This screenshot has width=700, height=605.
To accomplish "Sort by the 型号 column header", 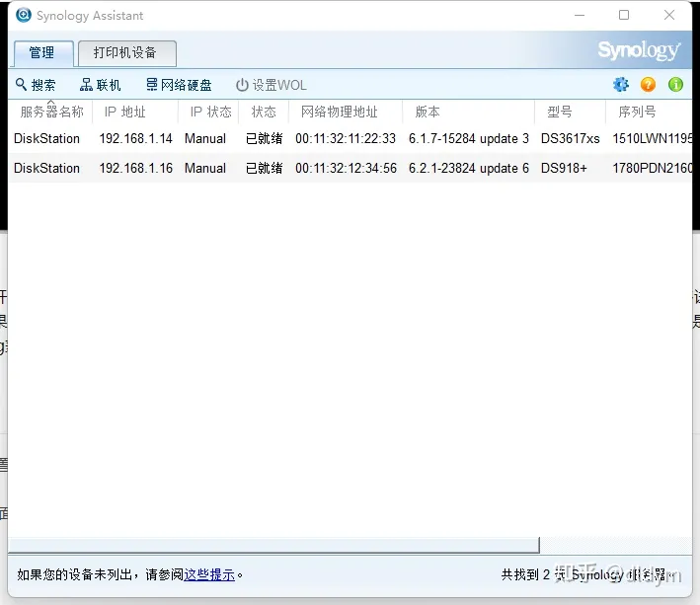I will tap(570, 112).
